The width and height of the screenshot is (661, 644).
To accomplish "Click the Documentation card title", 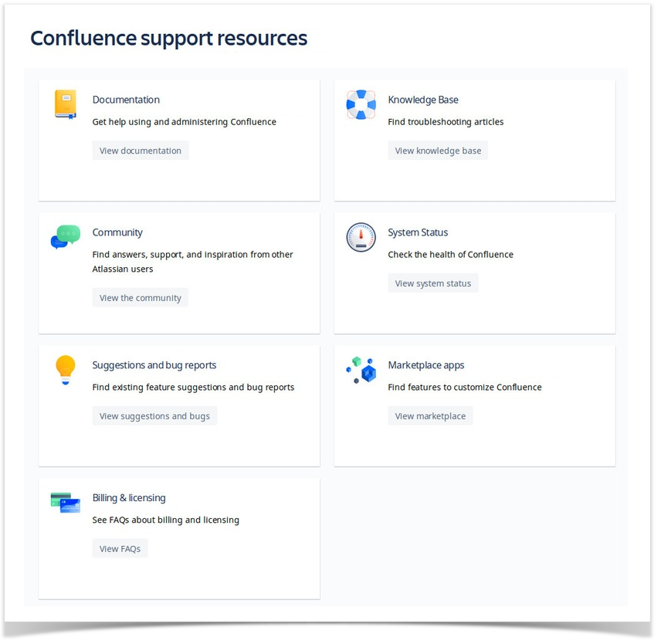I will pyautogui.click(x=126, y=100).
